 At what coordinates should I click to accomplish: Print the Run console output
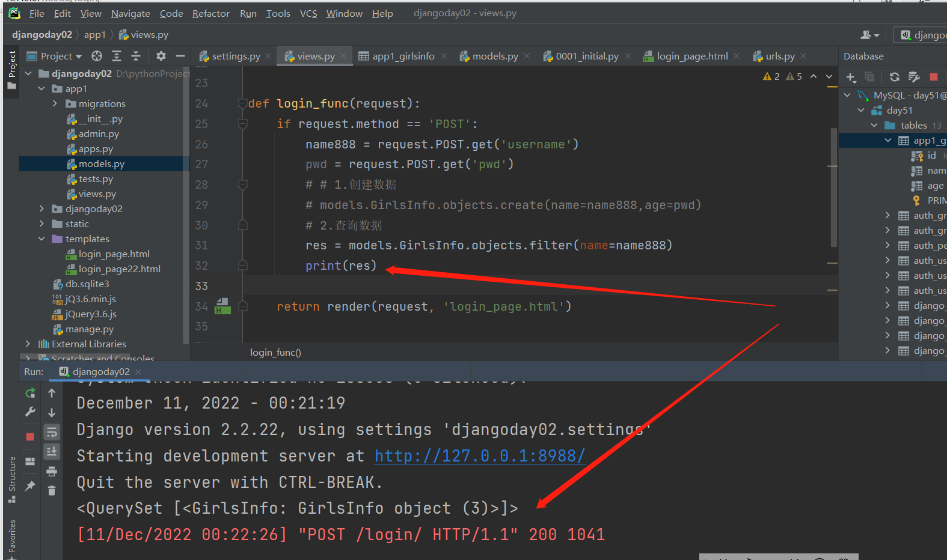click(52, 470)
